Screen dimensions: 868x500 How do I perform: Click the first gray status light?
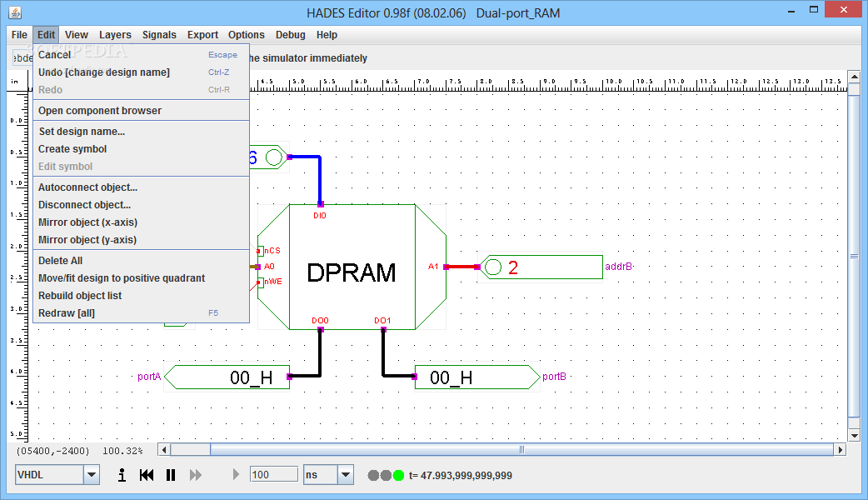pyautogui.click(x=374, y=475)
